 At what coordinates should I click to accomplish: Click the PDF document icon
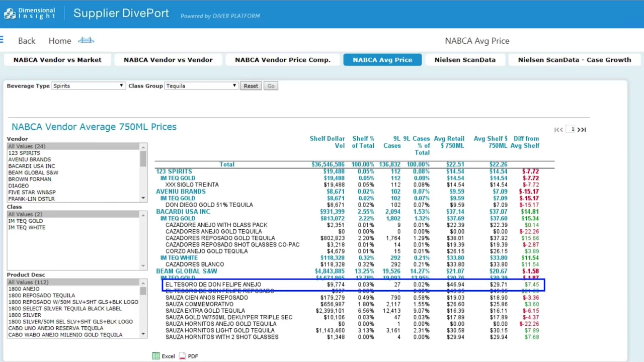183,356
